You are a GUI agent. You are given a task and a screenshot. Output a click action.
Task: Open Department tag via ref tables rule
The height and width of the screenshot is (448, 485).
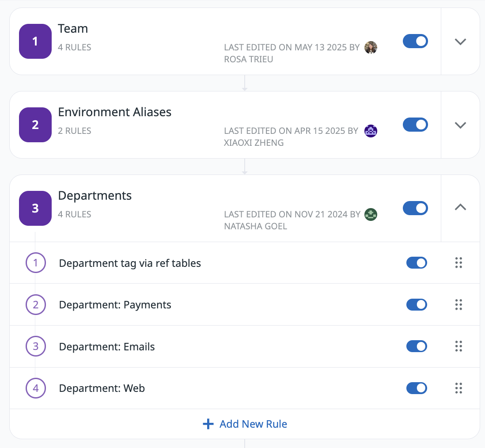[x=130, y=263]
